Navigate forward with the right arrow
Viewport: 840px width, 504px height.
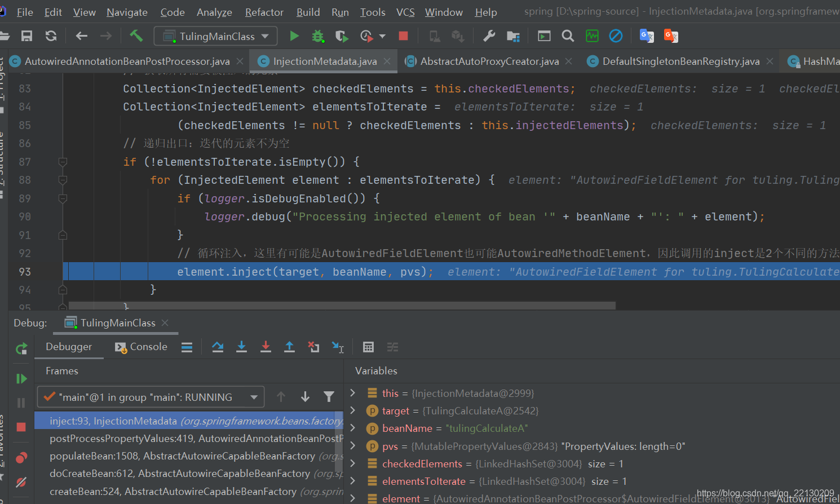[106, 36]
